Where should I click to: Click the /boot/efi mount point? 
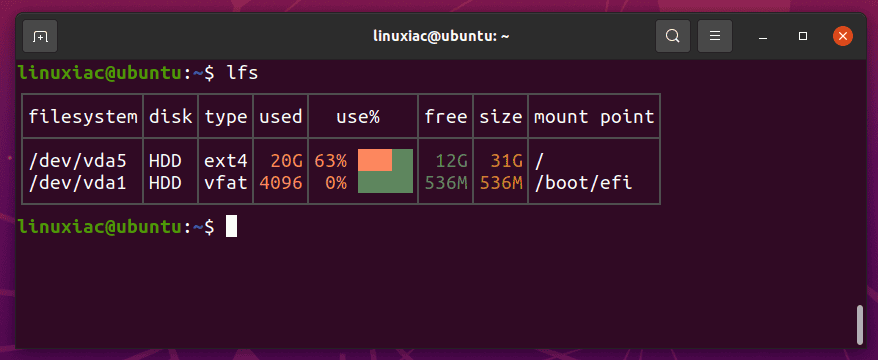[583, 183]
